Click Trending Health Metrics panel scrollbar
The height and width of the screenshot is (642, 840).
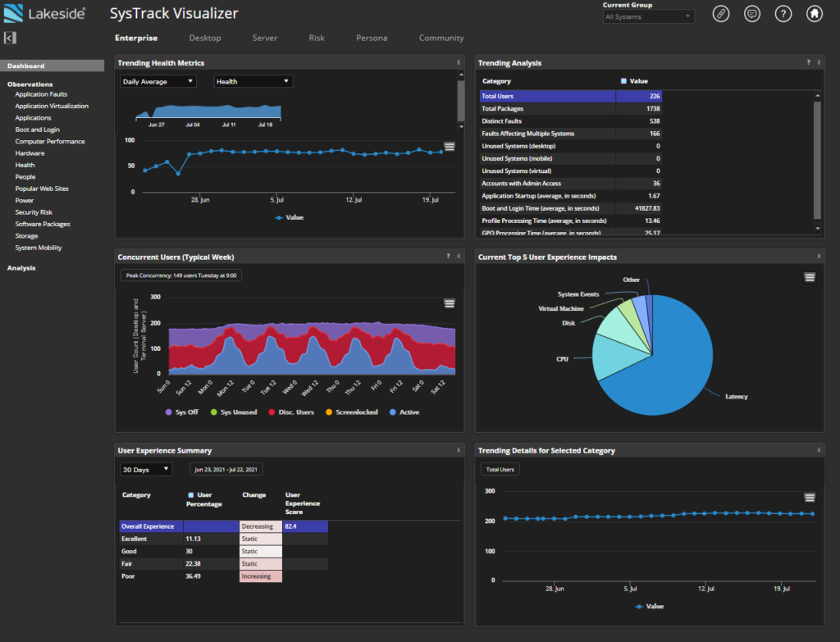(x=461, y=101)
